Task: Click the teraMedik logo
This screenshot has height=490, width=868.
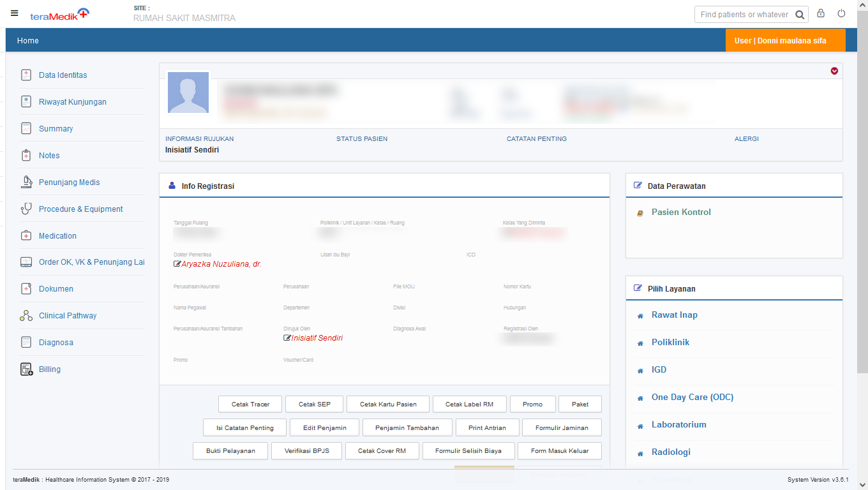Action: [x=60, y=13]
